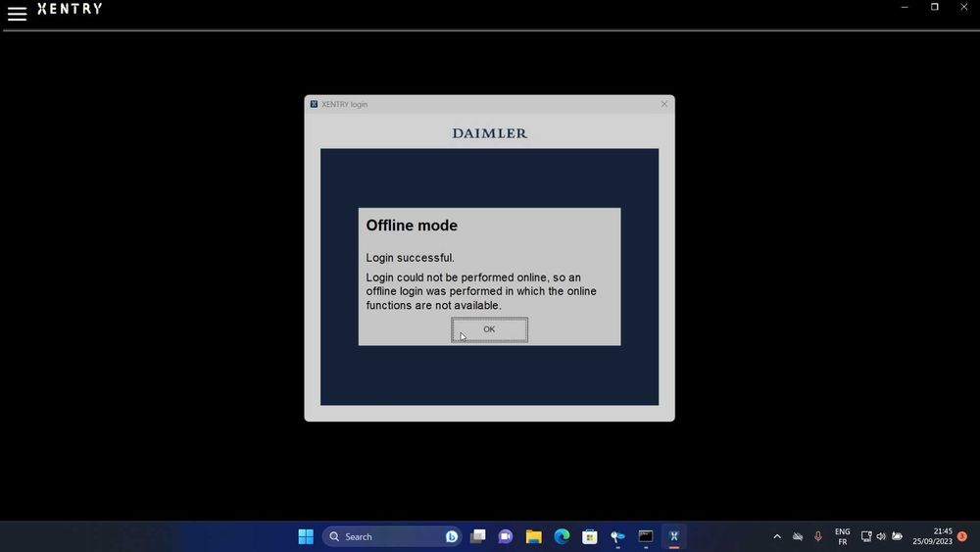Open Task View on taskbar
The image size is (980, 552).
[478, 536]
